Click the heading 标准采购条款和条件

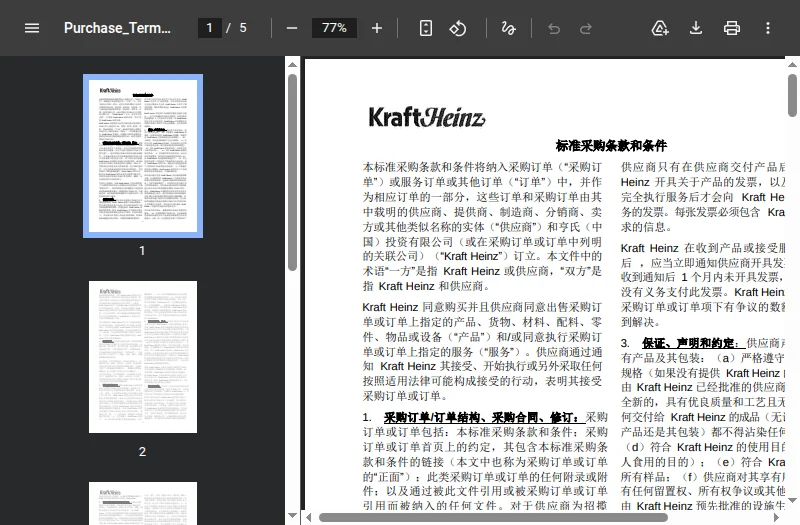coord(611,146)
